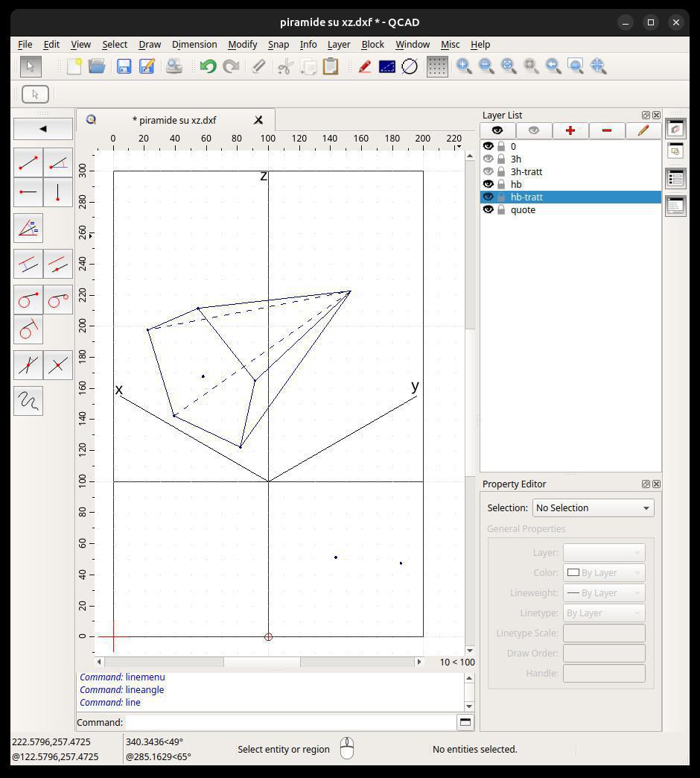The image size is (700, 778).
Task: Select the vertical line tool
Action: 58,192
